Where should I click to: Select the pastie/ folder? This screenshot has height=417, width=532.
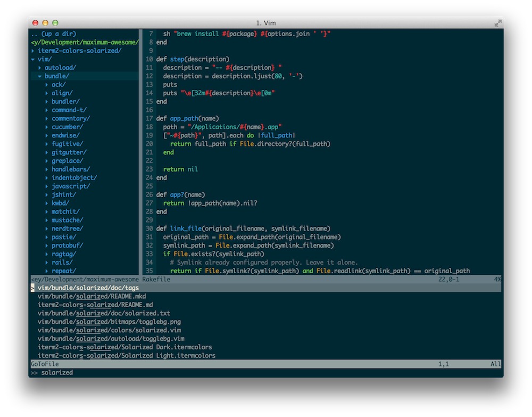pos(64,237)
